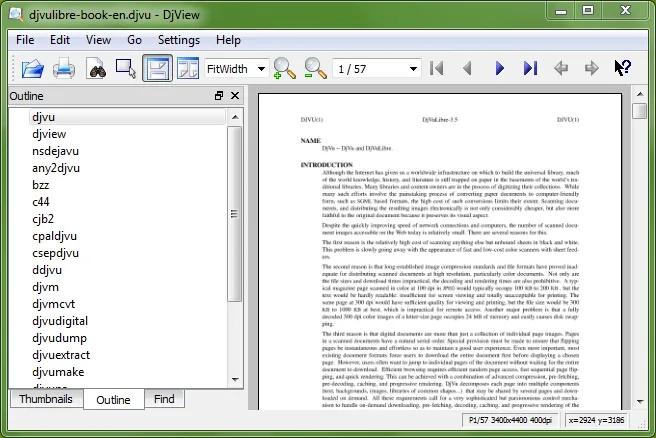Select the djvumake outline entry

click(x=58, y=372)
